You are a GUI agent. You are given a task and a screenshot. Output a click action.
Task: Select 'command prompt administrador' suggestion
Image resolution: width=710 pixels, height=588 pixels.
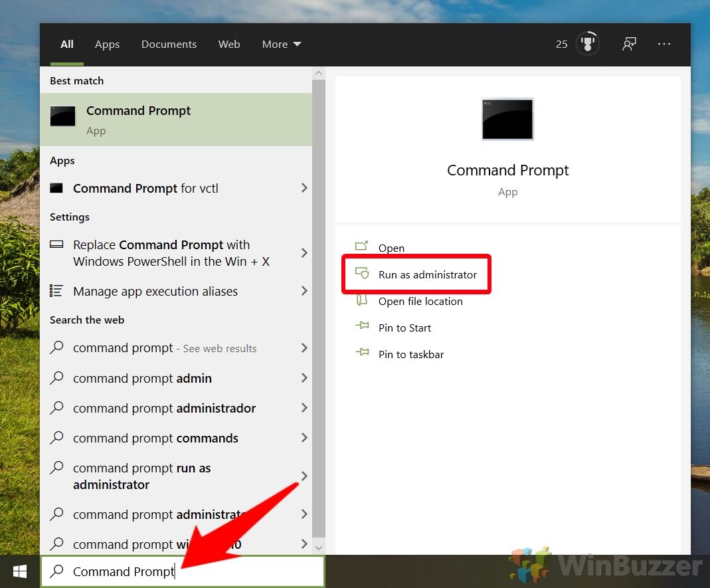(x=176, y=408)
